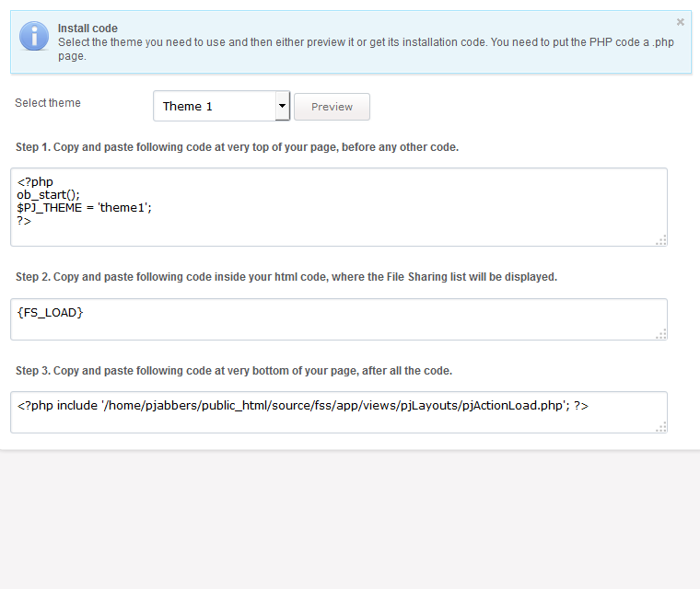This screenshot has width=700, height=589.
Task: Click the "ob_start();" code line
Action: (48, 195)
